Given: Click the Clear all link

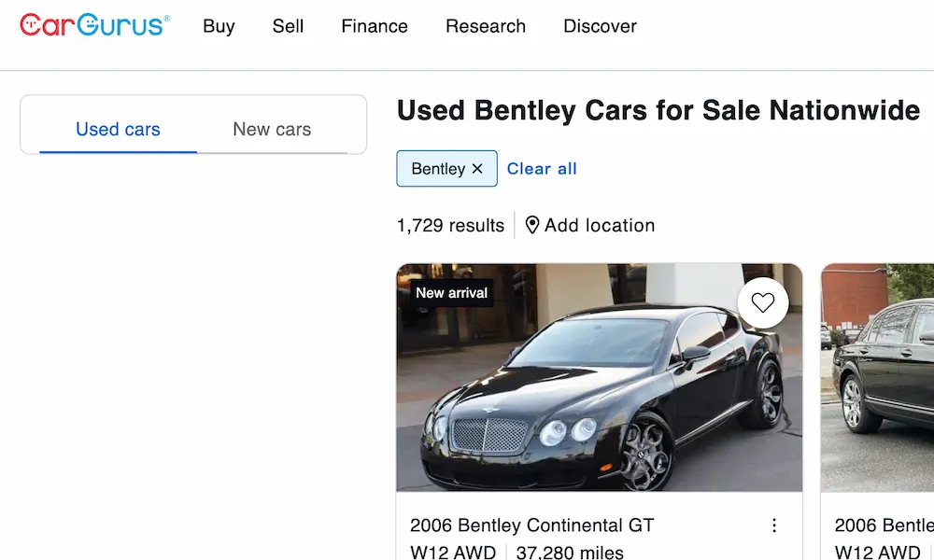Looking at the screenshot, I should (x=542, y=169).
